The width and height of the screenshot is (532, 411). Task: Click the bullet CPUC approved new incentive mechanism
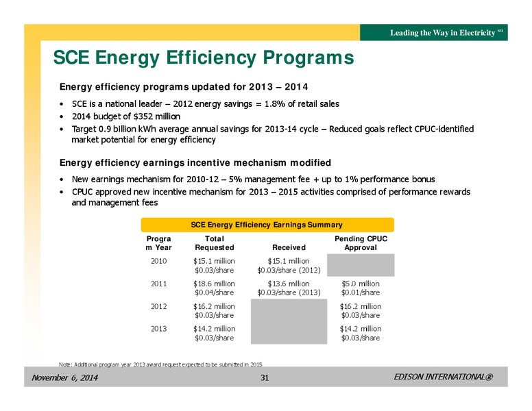point(271,197)
